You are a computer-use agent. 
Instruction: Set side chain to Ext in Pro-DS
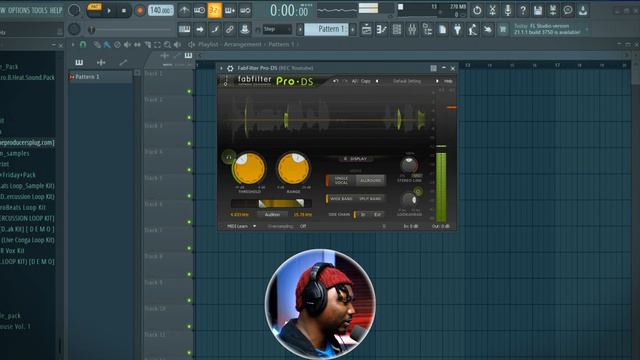pyautogui.click(x=378, y=215)
